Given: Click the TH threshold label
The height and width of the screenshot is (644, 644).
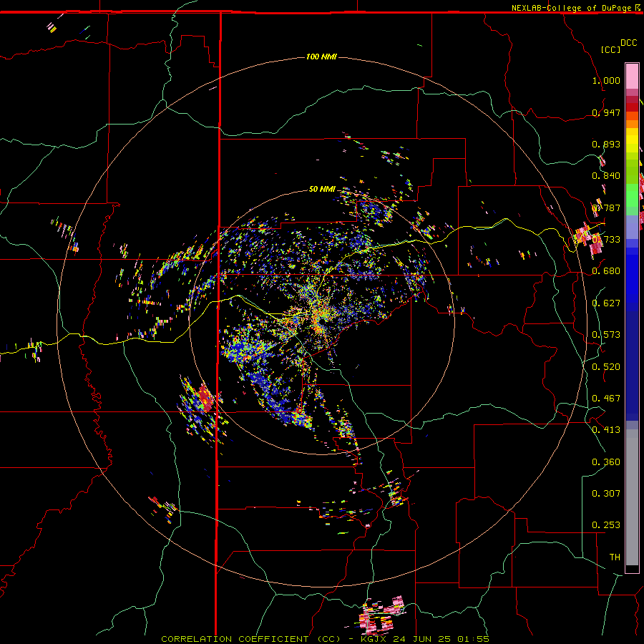Looking at the screenshot, I should coord(615,557).
